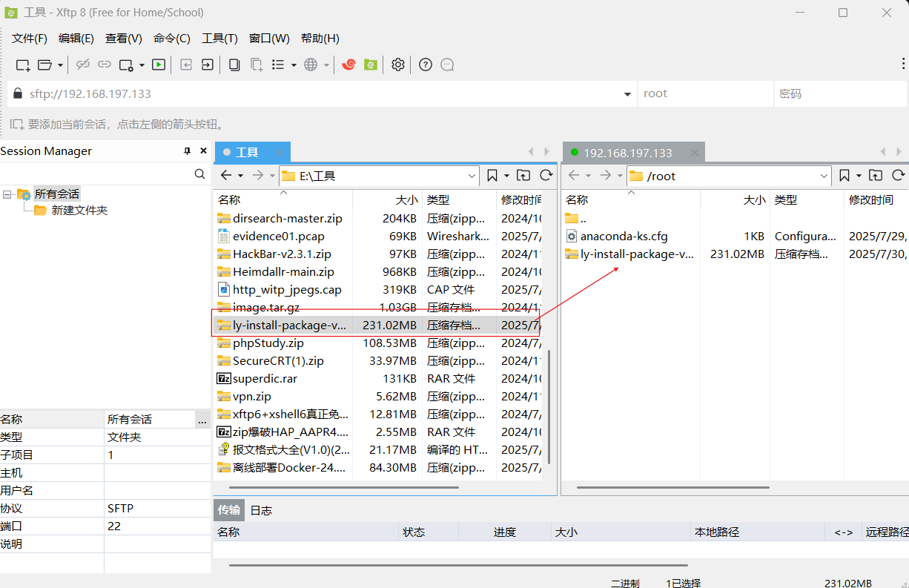Screen dimensions: 909x588
Task: Click the local pane vertical scrollbar
Action: pos(548,406)
